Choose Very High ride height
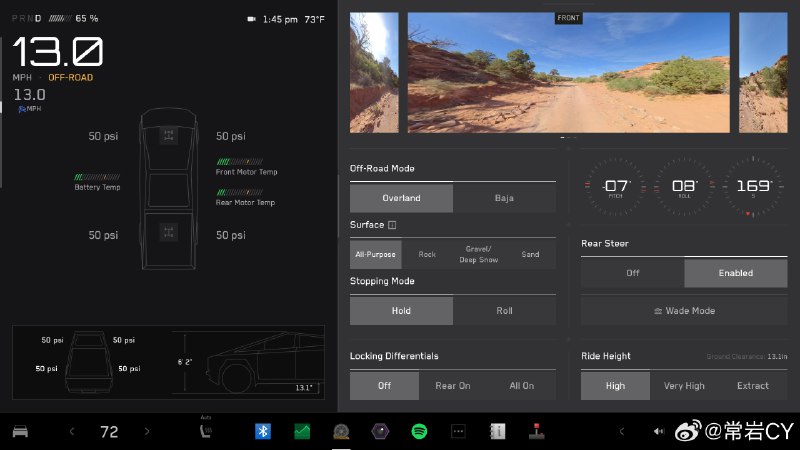This screenshot has height=450, width=800. [x=684, y=386]
